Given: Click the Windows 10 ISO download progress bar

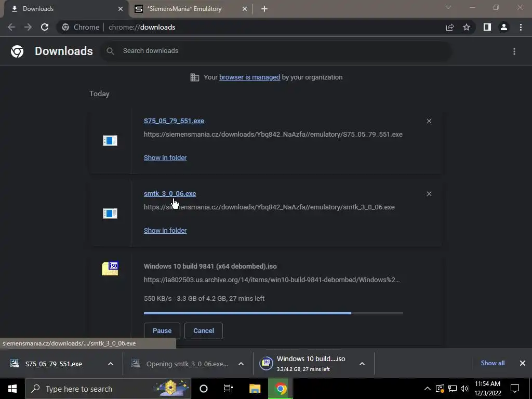Looking at the screenshot, I should (273, 313).
